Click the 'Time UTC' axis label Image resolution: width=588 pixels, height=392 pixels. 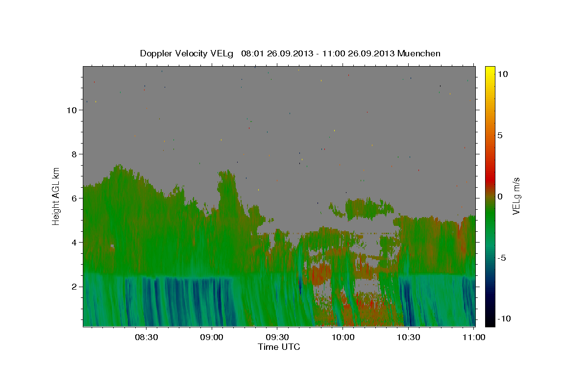pos(279,347)
